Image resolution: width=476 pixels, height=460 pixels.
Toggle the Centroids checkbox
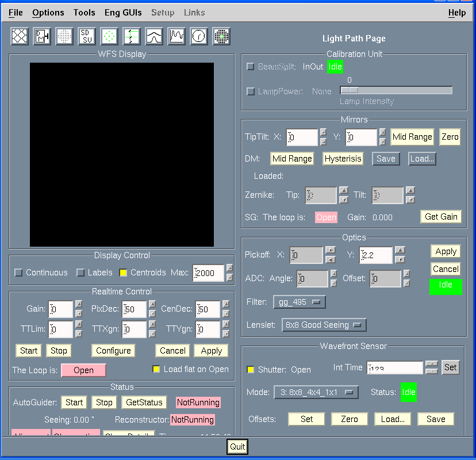click(x=123, y=273)
